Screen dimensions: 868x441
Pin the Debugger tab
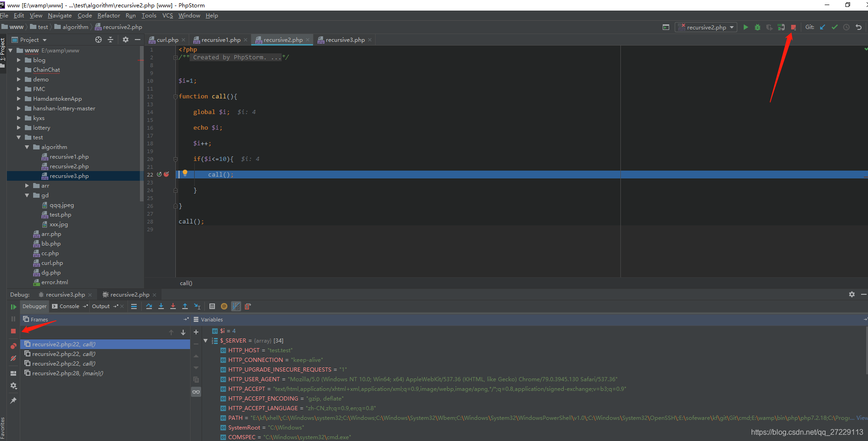click(13, 400)
